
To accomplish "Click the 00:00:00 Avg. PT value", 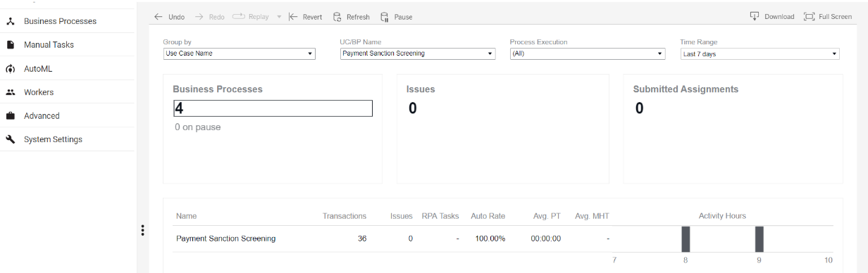I will [546, 239].
